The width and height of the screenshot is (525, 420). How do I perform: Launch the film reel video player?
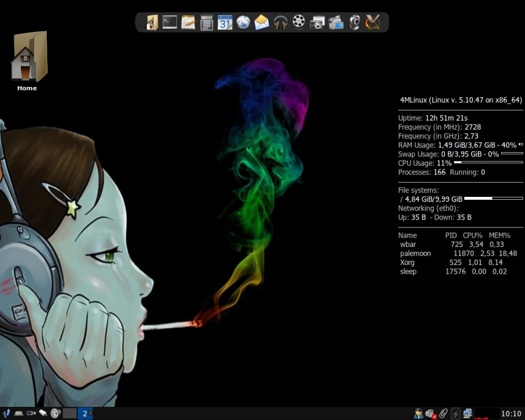pyautogui.click(x=299, y=22)
